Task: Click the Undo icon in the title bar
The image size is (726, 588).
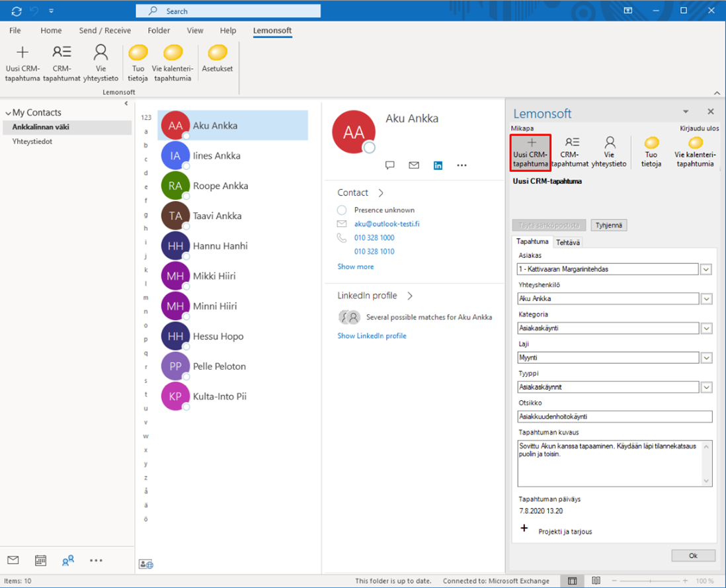Action: pyautogui.click(x=34, y=11)
